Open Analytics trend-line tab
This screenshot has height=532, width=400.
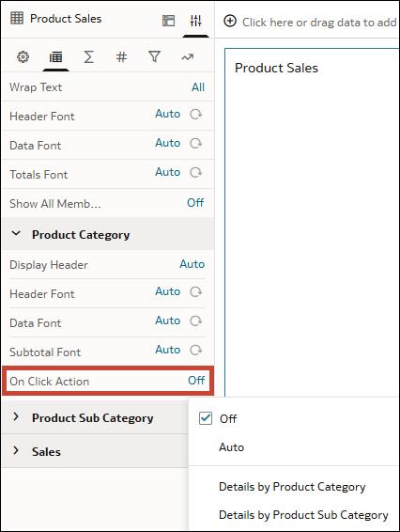click(187, 57)
